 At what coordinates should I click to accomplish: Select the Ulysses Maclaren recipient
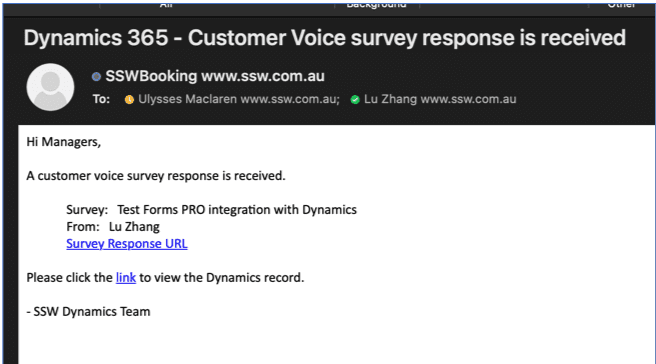(x=239, y=99)
